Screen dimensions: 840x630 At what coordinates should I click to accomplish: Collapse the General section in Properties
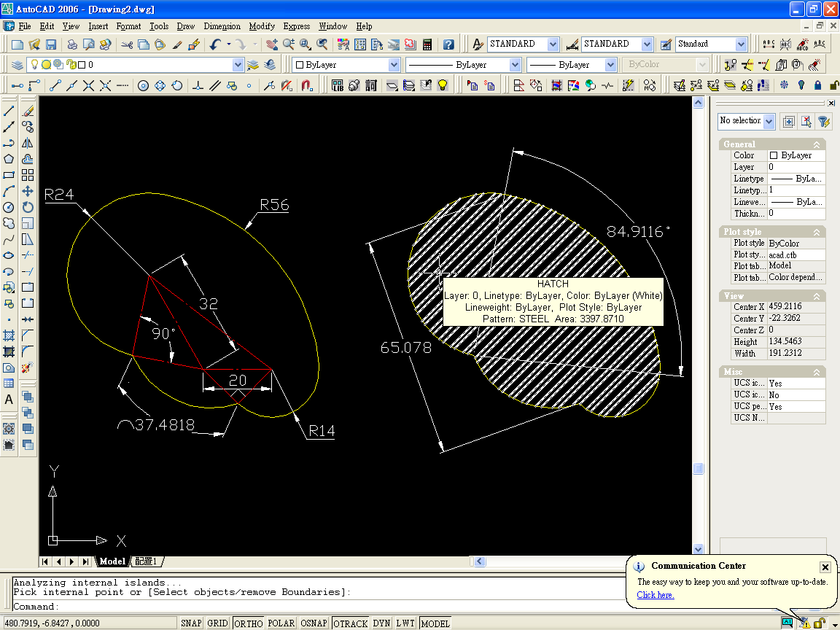point(817,144)
